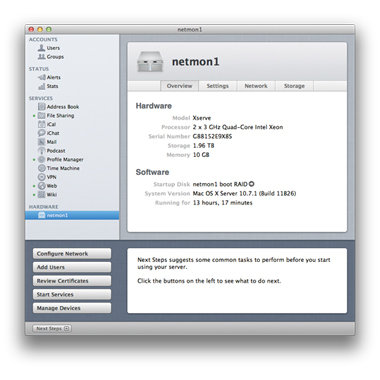Click the Software heading in Overview
Screen dimensions: 380x380
pos(152,172)
